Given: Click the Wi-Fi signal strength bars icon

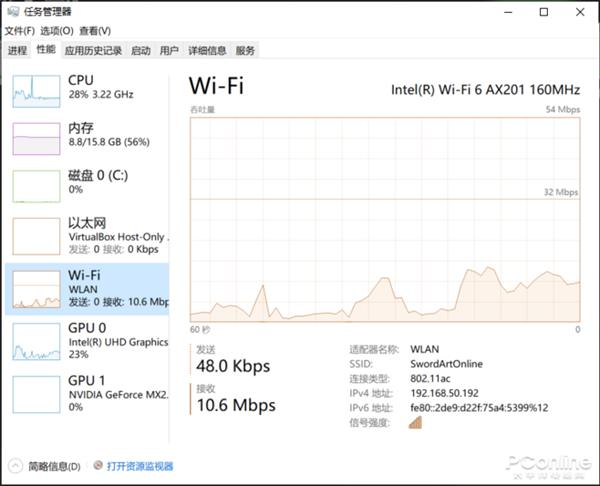Looking at the screenshot, I should (x=415, y=422).
